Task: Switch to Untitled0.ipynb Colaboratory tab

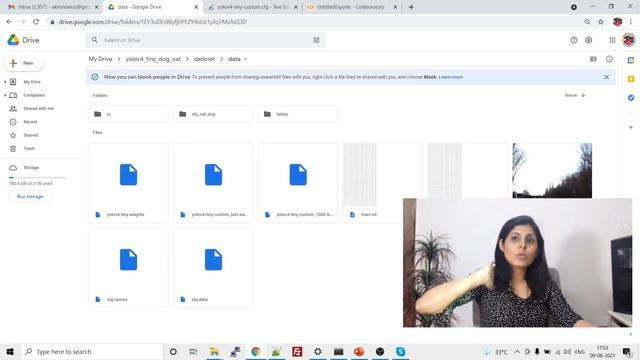Action: [351, 7]
